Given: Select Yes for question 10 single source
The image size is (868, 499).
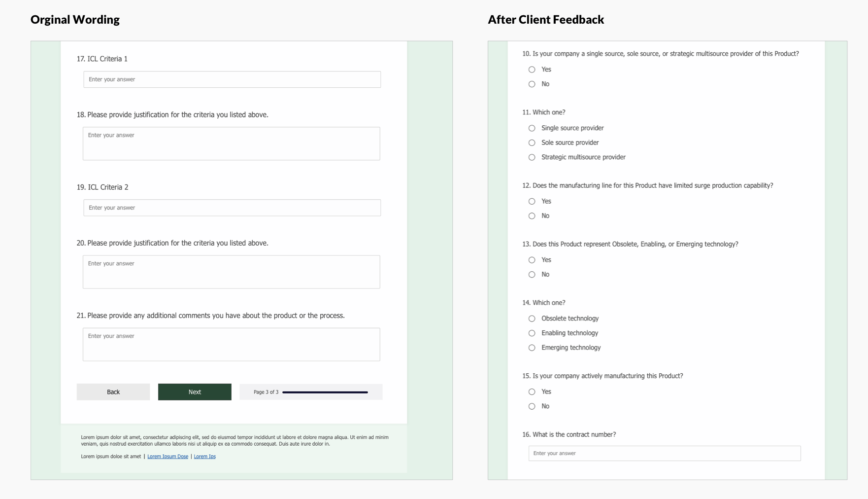Looking at the screenshot, I should click(x=532, y=70).
